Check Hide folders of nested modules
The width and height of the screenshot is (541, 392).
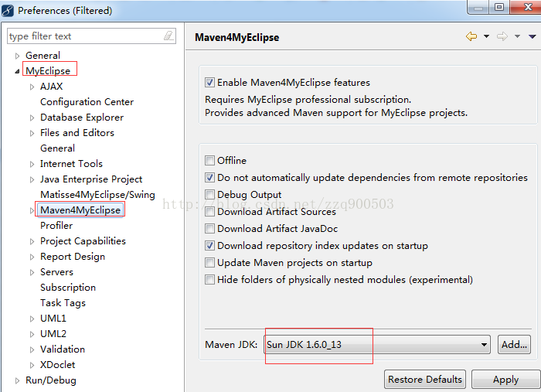click(209, 280)
